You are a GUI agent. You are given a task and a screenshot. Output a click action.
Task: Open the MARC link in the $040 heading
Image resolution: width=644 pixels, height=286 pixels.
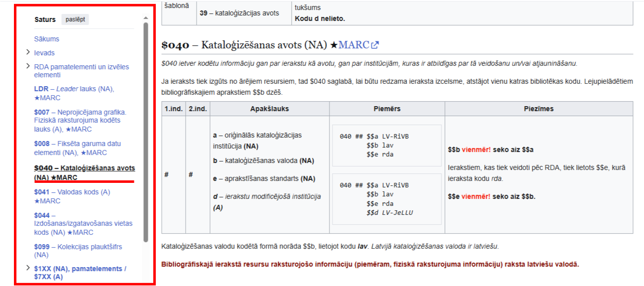click(353, 45)
